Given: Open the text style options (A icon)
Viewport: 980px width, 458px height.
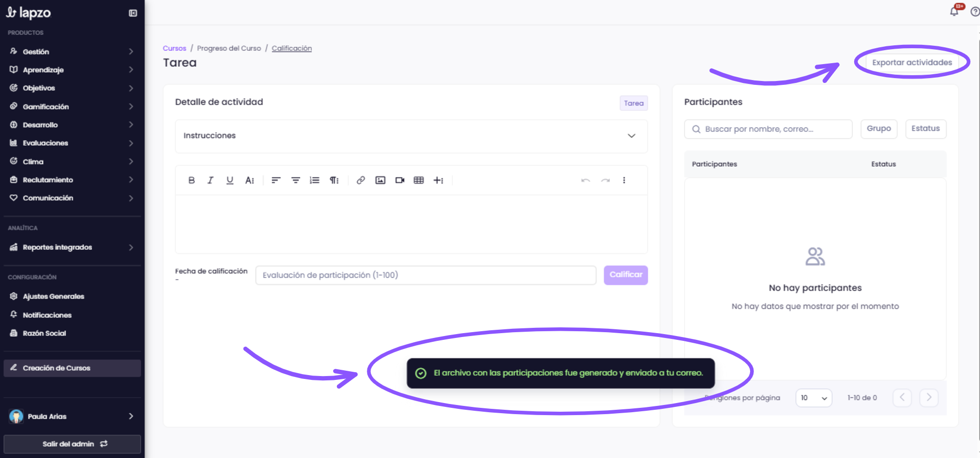Looking at the screenshot, I should coord(250,180).
